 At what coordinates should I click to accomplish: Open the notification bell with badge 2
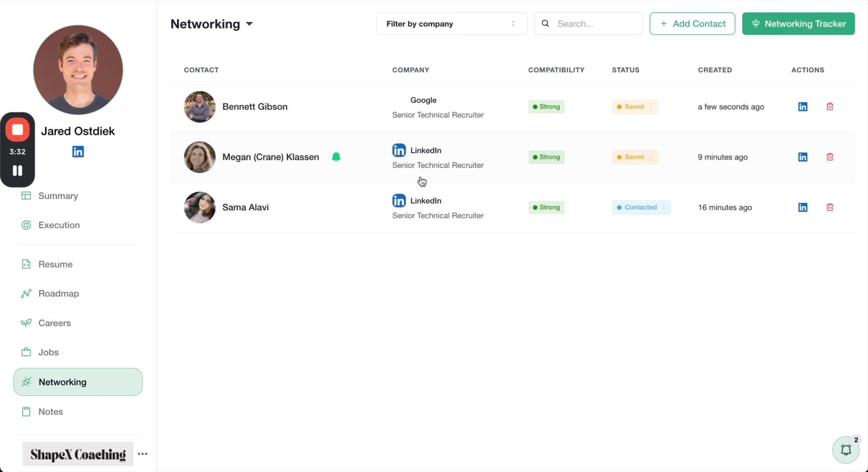tap(846, 450)
